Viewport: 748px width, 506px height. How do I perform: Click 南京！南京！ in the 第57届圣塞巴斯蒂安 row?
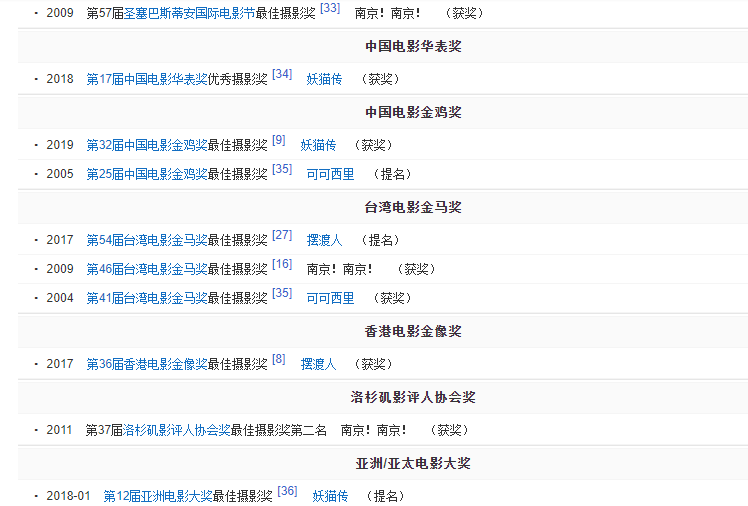click(388, 13)
